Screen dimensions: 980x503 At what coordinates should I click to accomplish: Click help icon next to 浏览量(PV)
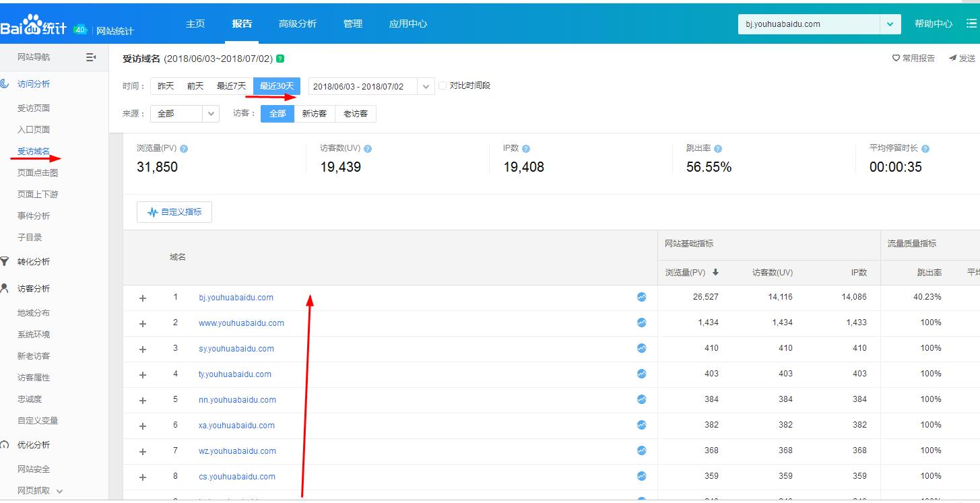(184, 149)
